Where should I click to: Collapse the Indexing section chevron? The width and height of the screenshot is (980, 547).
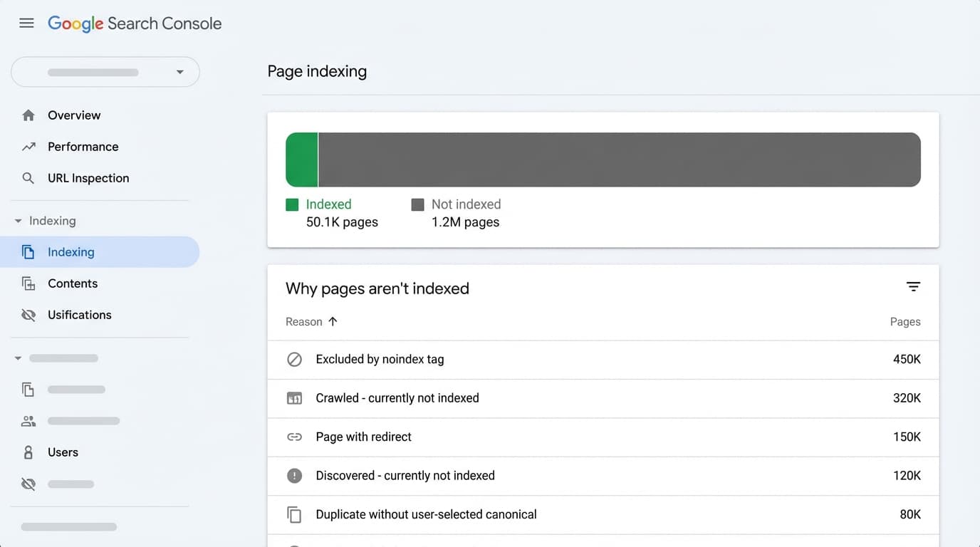click(18, 220)
